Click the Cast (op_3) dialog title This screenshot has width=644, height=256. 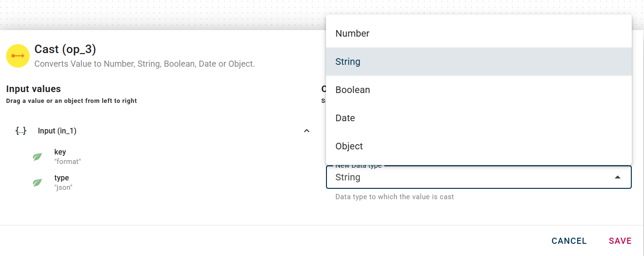[x=65, y=49]
